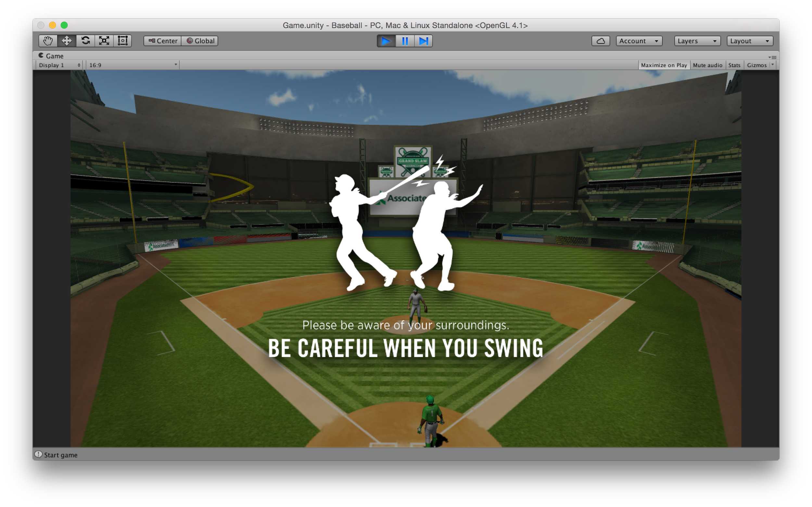Stop play mode with Play button
Image resolution: width=812 pixels, height=507 pixels.
point(386,41)
